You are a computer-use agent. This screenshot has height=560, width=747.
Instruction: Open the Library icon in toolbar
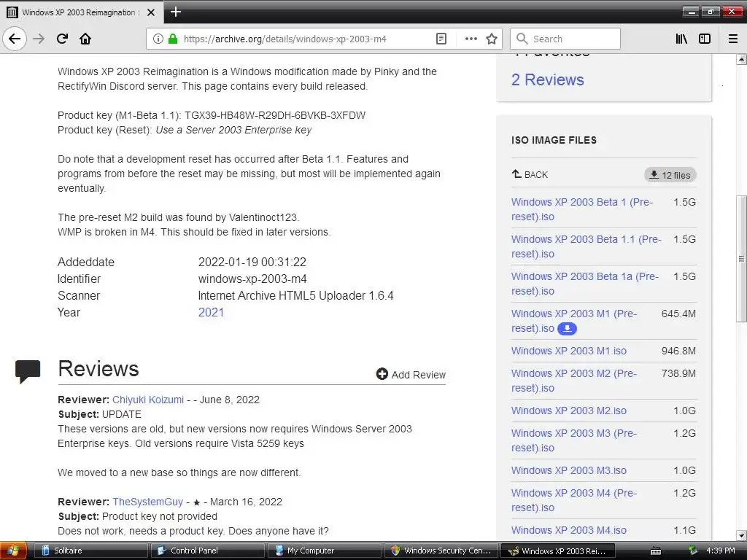(x=681, y=39)
